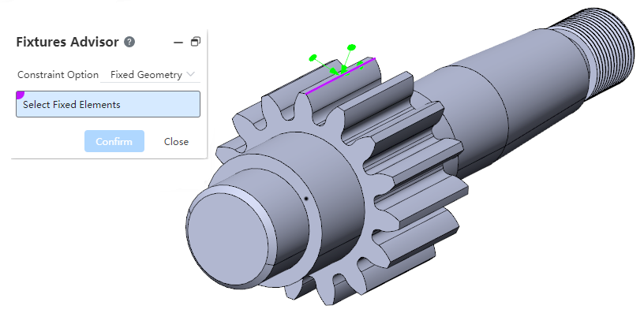Pick the small black point on shaft shoulder
This screenshot has height=313, width=644.
pos(306,199)
